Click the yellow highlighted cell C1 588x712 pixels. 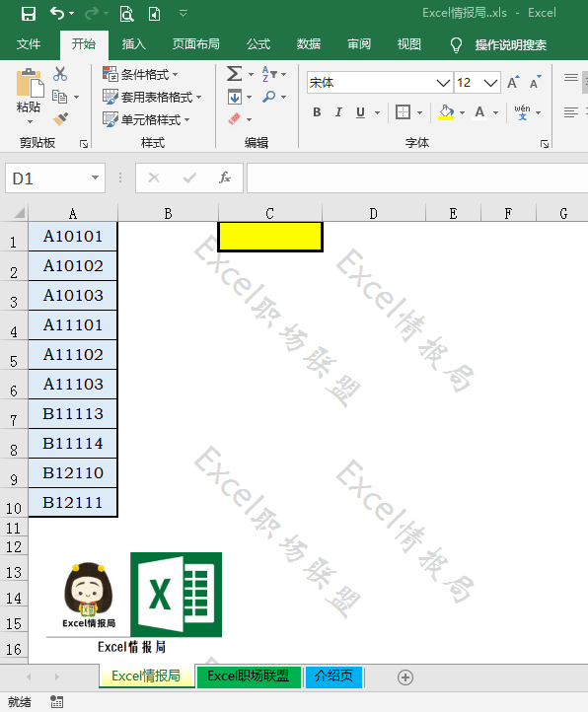270,237
